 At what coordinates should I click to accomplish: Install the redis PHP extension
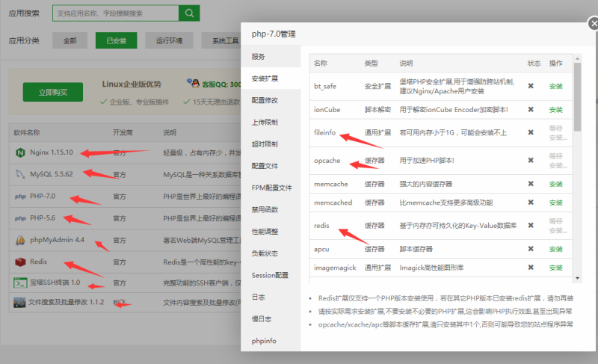(x=555, y=224)
